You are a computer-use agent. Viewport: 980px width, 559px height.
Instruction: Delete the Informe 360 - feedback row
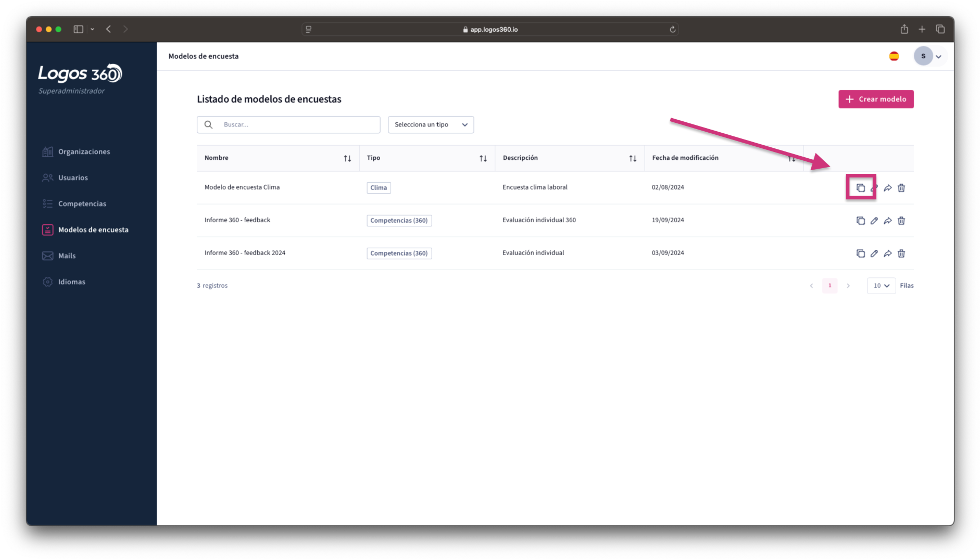coord(901,221)
